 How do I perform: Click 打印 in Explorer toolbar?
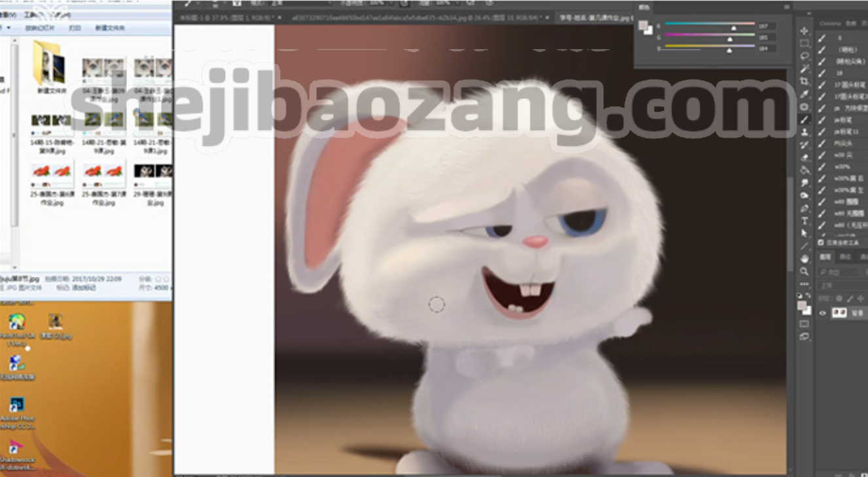[x=75, y=28]
